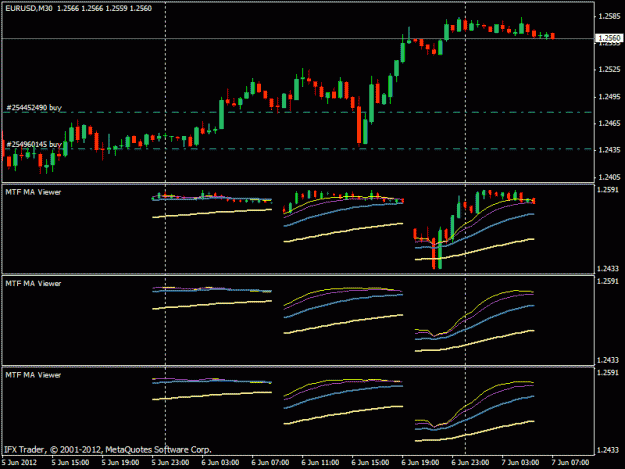Click the highlighted current price tag 1.2560
This screenshot has height=469, width=625.
(x=609, y=38)
